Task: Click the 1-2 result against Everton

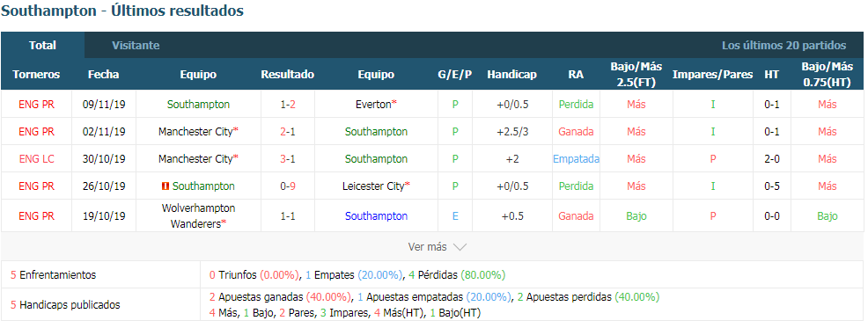Action: [288, 105]
